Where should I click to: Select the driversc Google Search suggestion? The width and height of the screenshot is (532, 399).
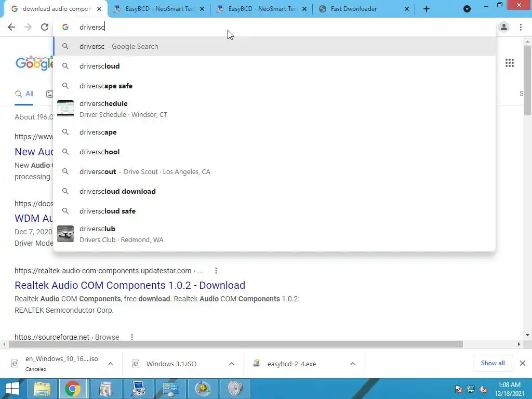(x=274, y=46)
